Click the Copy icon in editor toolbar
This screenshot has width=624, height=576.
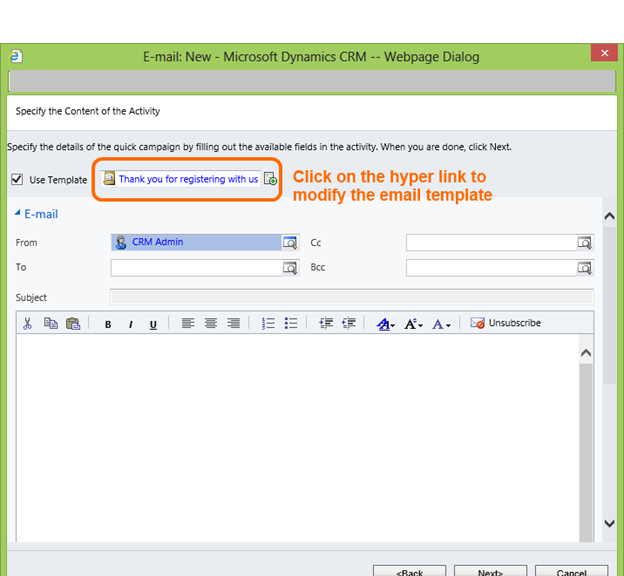click(50, 324)
